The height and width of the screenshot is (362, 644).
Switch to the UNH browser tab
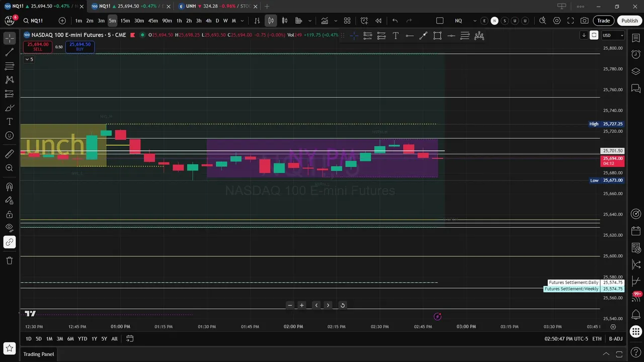point(218,6)
